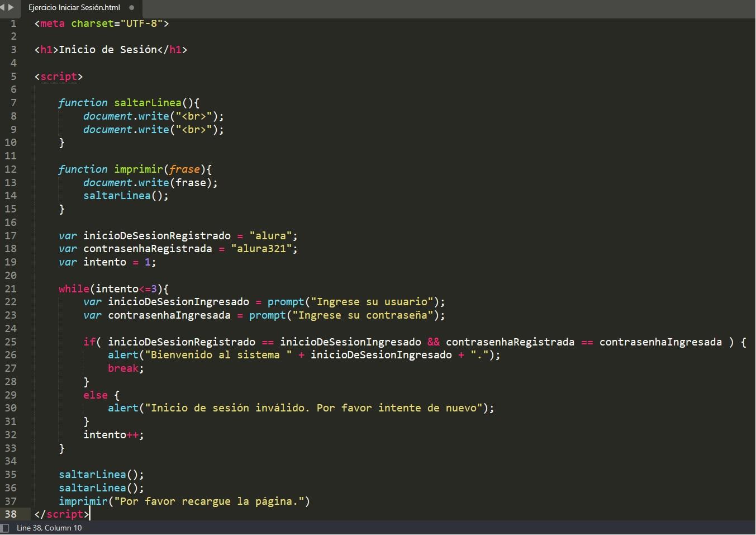Click line number 12 in the gutter
The height and width of the screenshot is (535, 756).
[11, 169]
